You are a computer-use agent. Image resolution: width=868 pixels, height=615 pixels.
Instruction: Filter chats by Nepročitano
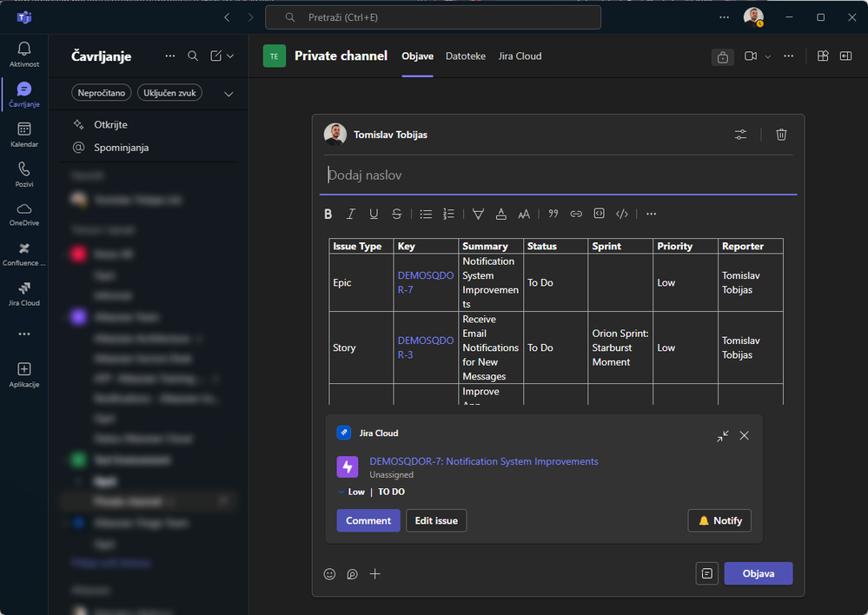click(x=102, y=92)
